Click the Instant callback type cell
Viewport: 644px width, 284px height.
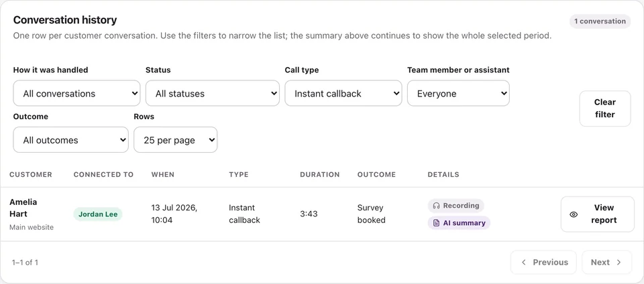(x=245, y=214)
